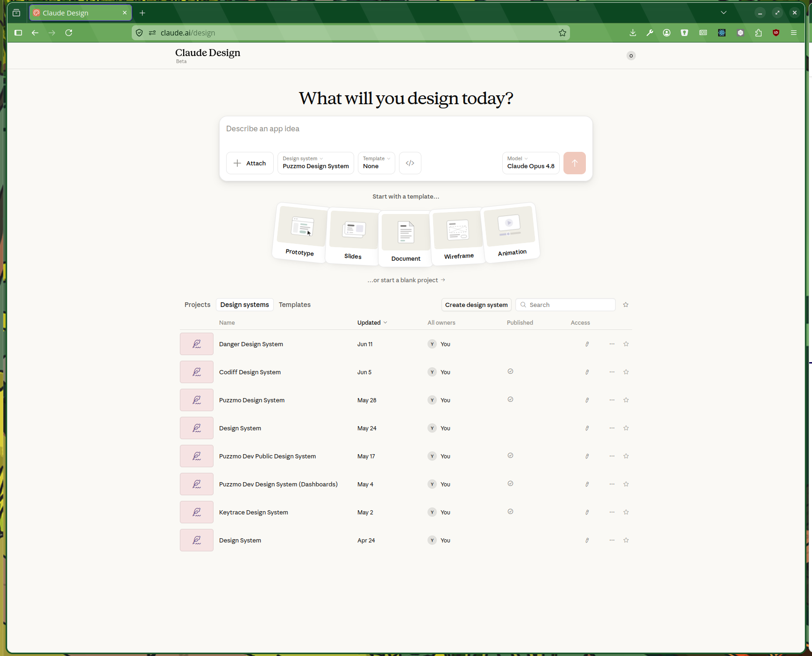Reload the page in the browser toolbar

[69, 33]
